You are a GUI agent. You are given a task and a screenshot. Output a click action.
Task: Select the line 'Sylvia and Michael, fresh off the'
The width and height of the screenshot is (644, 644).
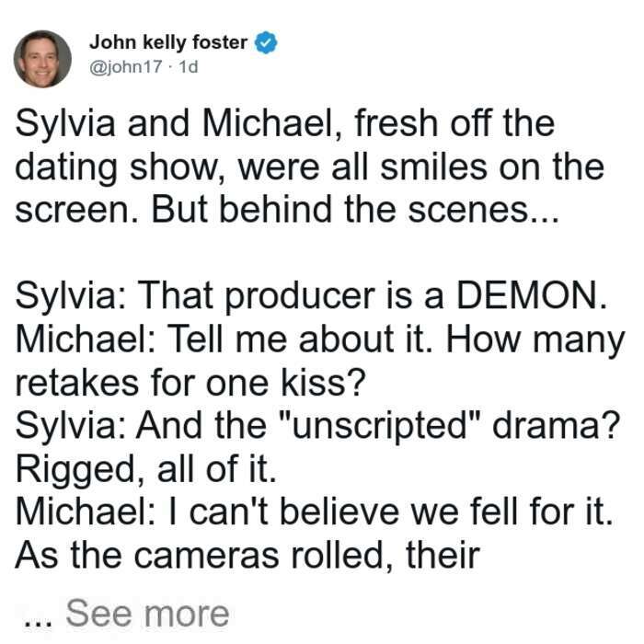pyautogui.click(x=284, y=123)
